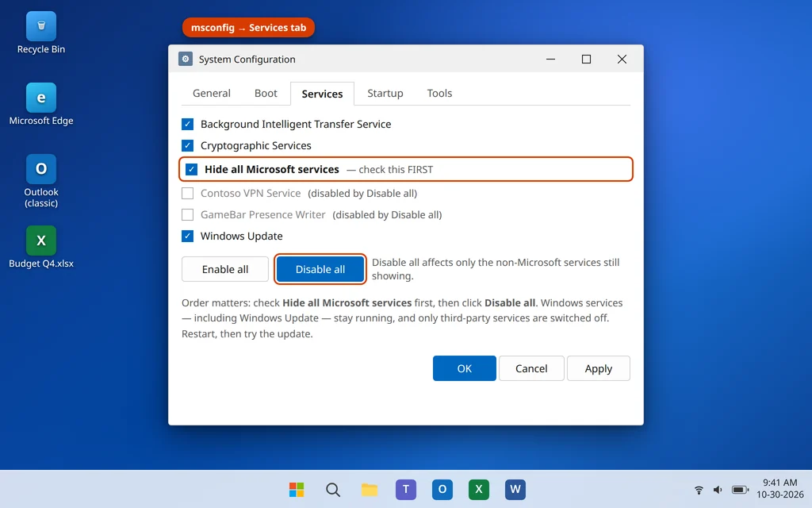Open the clock showing 9:41 AM
The width and height of the screenshot is (812, 508).
pos(779,483)
